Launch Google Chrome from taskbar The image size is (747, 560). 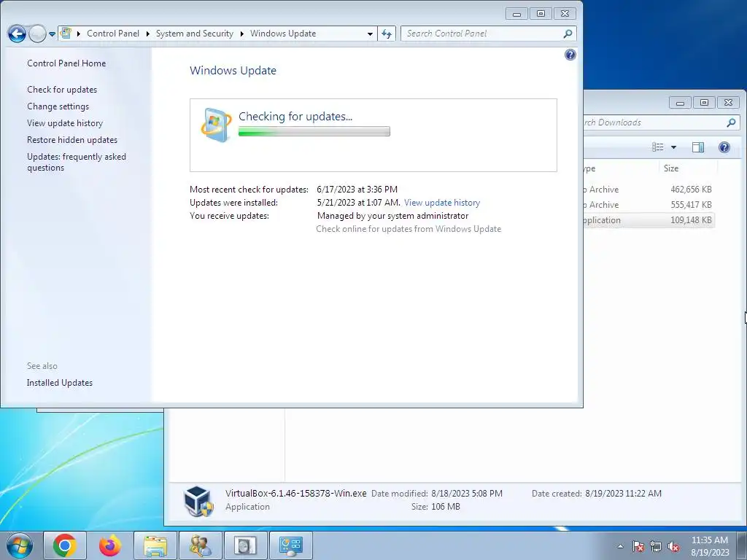65,545
